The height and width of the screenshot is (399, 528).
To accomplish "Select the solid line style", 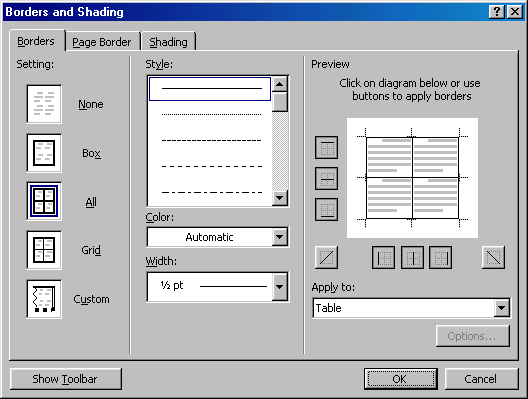I will click(x=210, y=89).
